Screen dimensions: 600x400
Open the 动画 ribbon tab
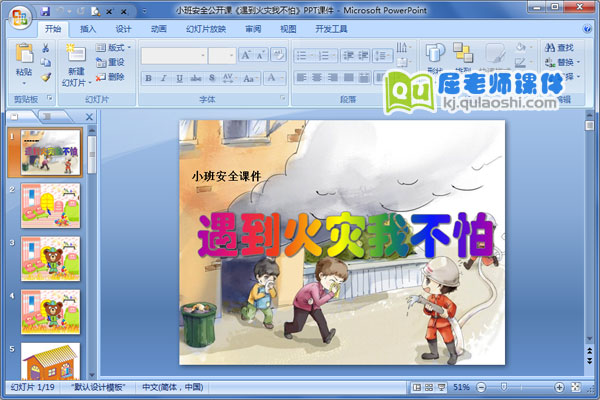pos(158,29)
